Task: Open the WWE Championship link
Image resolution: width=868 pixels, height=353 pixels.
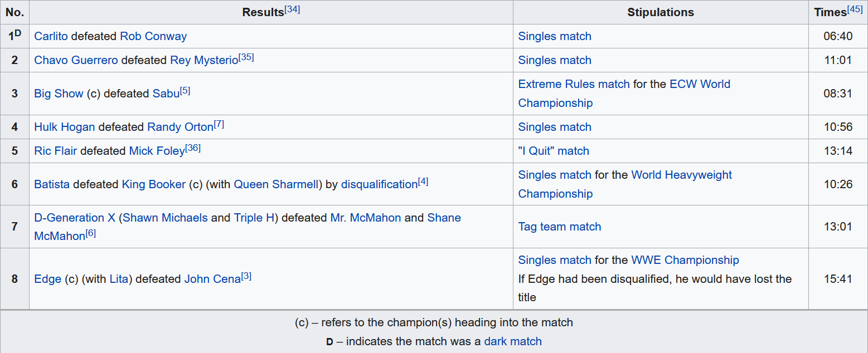Action: pyautogui.click(x=685, y=260)
